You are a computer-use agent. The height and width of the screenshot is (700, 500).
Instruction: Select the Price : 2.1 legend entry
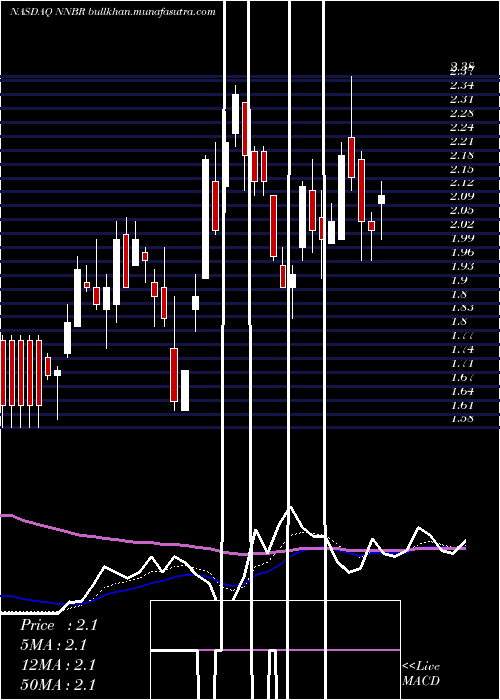[x=58, y=625]
